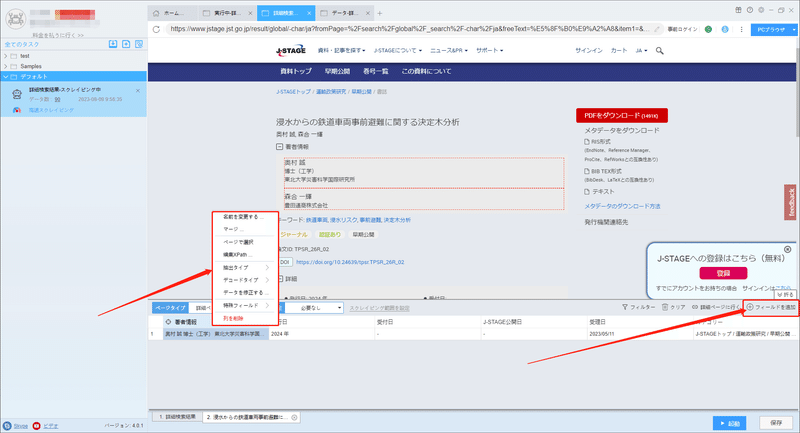Image resolution: width=800 pixels, height=433 pixels.
Task: Collapse the 詳細 section toggle
Action: [280, 279]
